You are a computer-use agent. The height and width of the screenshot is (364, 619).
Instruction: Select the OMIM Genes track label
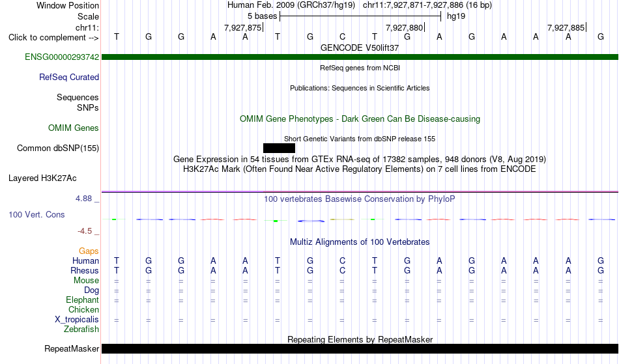click(x=74, y=128)
